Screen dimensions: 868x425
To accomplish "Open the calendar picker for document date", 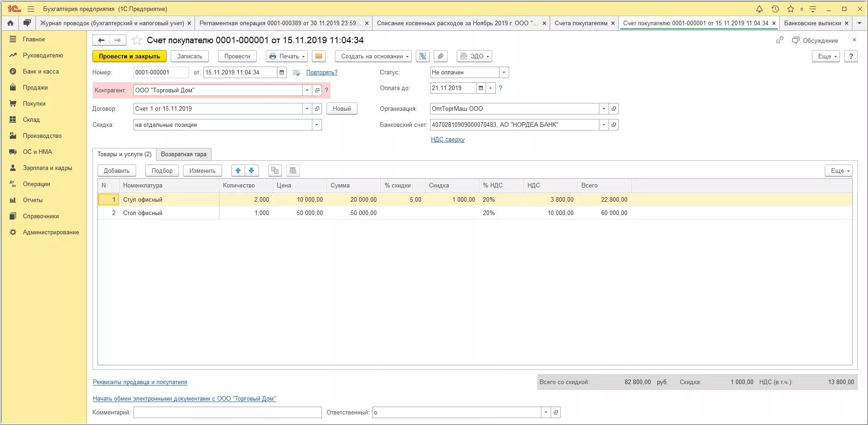I will coord(282,72).
